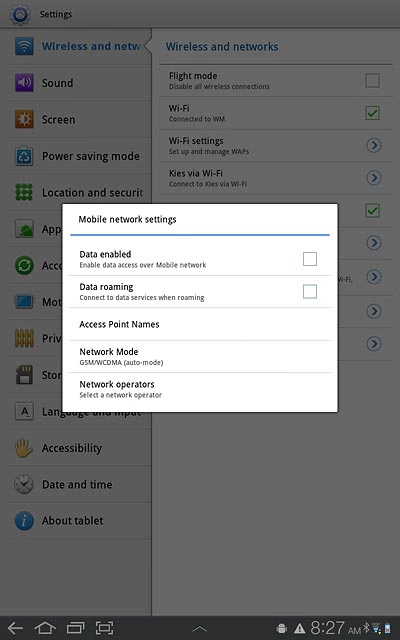Select Power saving mode recycle icon
The image size is (400, 640).
pyautogui.click(x=24, y=156)
